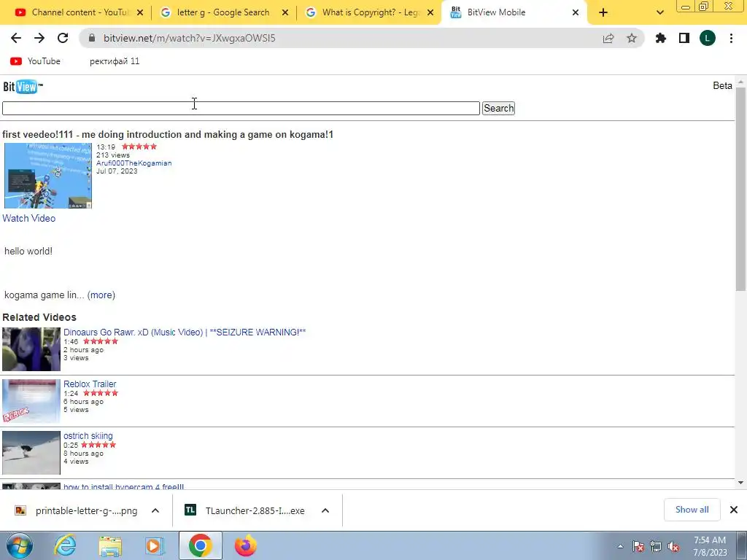Open downloaded TLauncher-2.885 exe file
This screenshot has height=560, width=747.
point(245,510)
